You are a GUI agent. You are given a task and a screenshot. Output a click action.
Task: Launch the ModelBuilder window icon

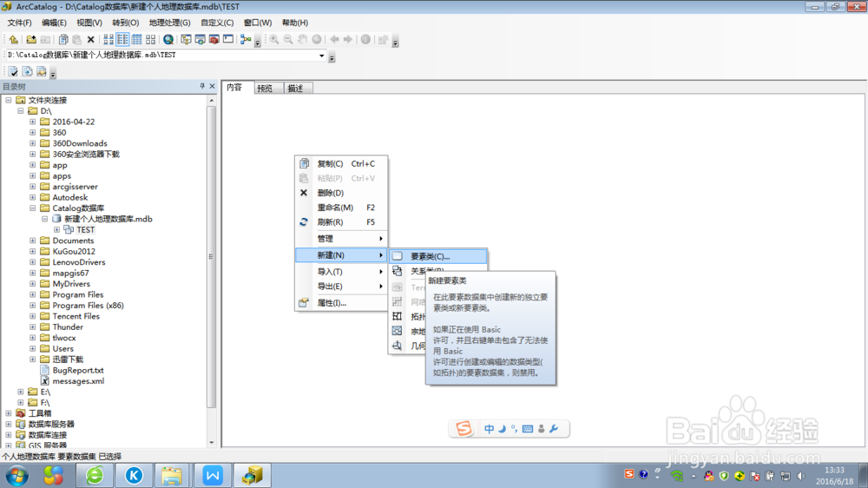point(246,40)
